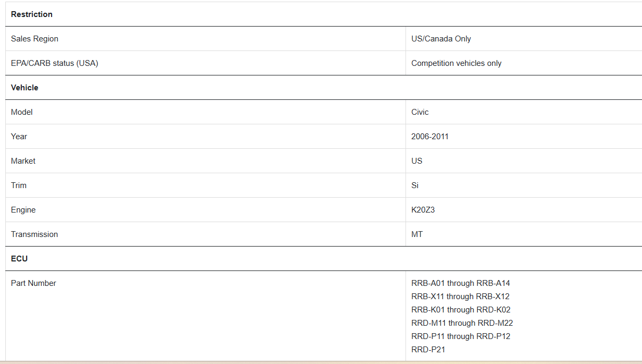Select the K20Z3 engine value
Image resolution: width=642 pixels, height=364 pixels.
pyautogui.click(x=423, y=210)
